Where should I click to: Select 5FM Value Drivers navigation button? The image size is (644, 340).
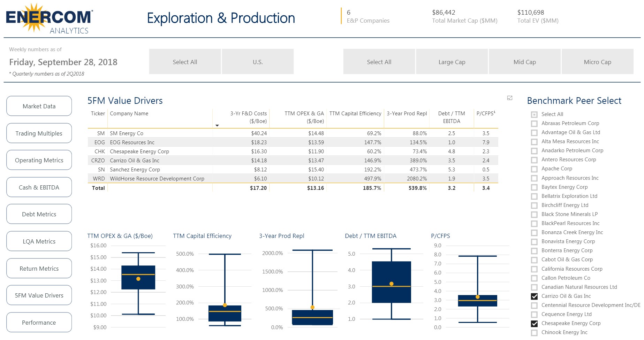click(x=39, y=295)
